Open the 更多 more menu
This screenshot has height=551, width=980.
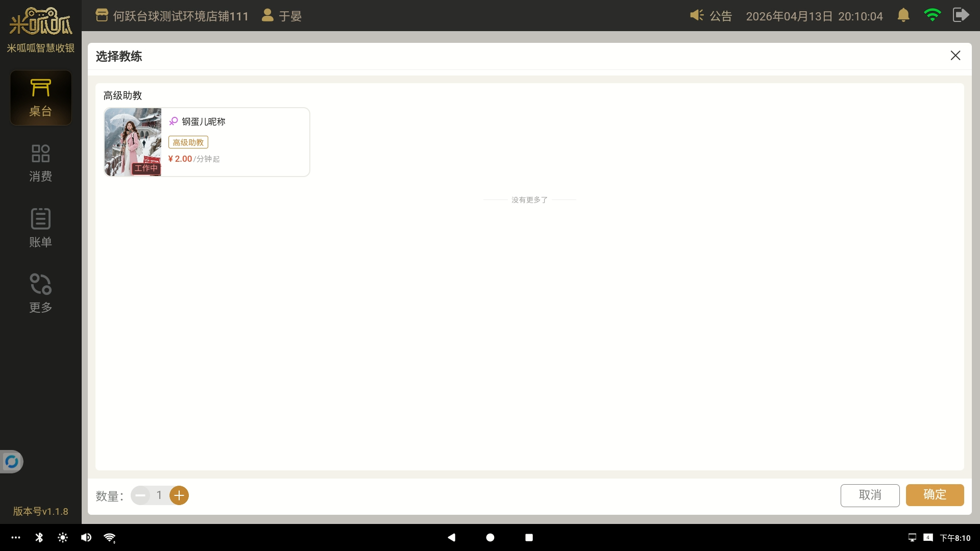41,293
